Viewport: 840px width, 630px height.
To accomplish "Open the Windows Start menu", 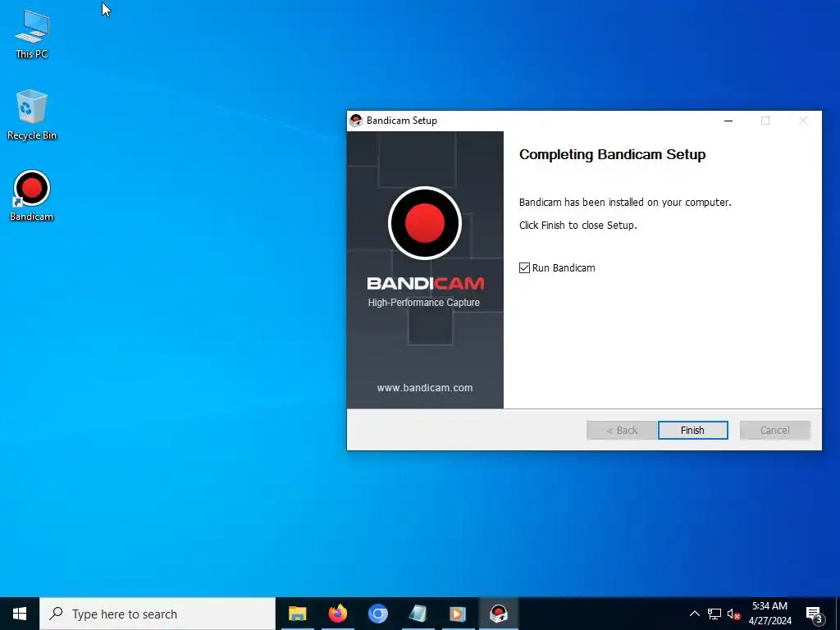I will point(20,614).
